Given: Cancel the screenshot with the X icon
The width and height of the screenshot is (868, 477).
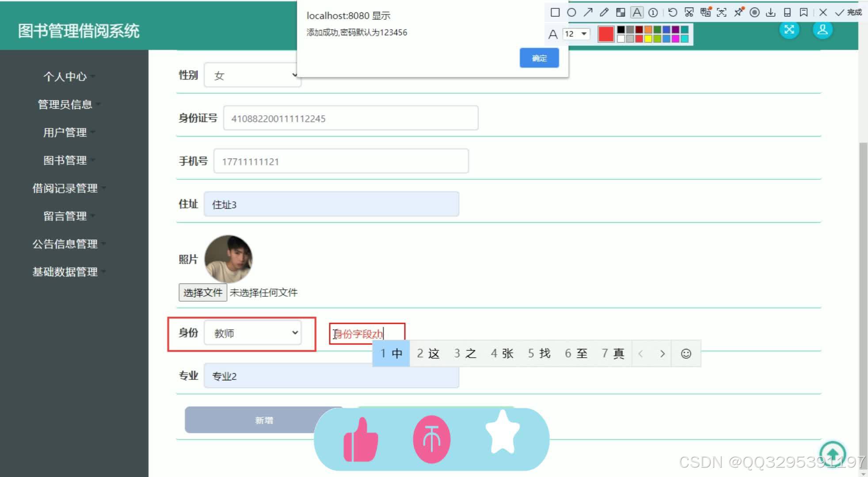Looking at the screenshot, I should (823, 12).
